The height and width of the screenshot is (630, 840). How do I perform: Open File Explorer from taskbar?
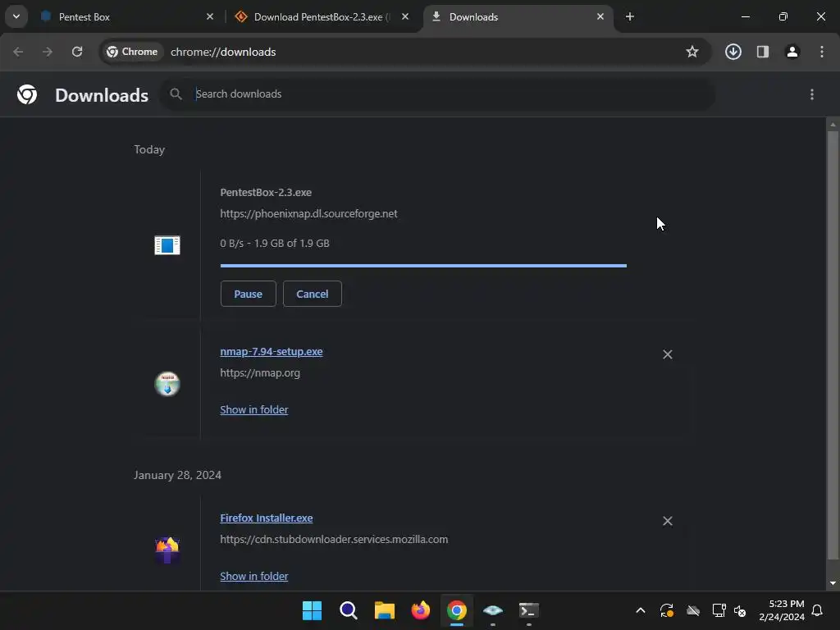coord(384,610)
